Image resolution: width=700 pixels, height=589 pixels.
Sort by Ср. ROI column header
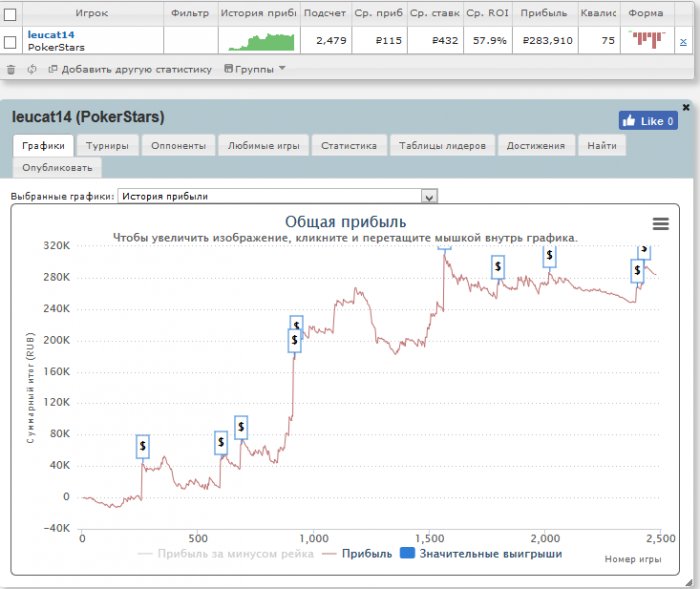[x=488, y=13]
